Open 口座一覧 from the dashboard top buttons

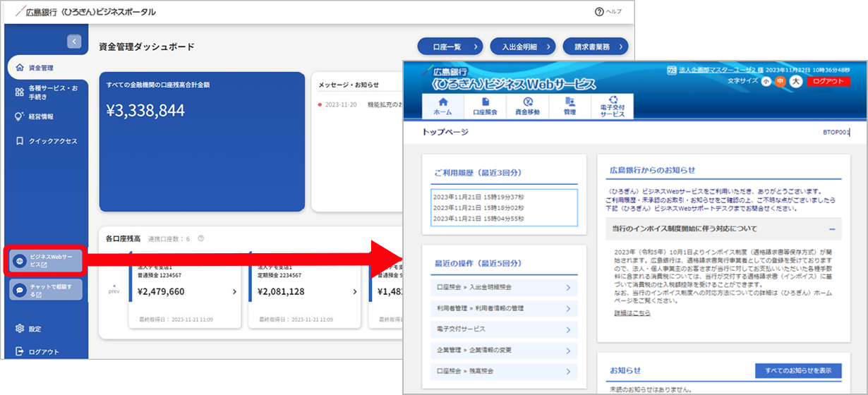click(x=450, y=47)
